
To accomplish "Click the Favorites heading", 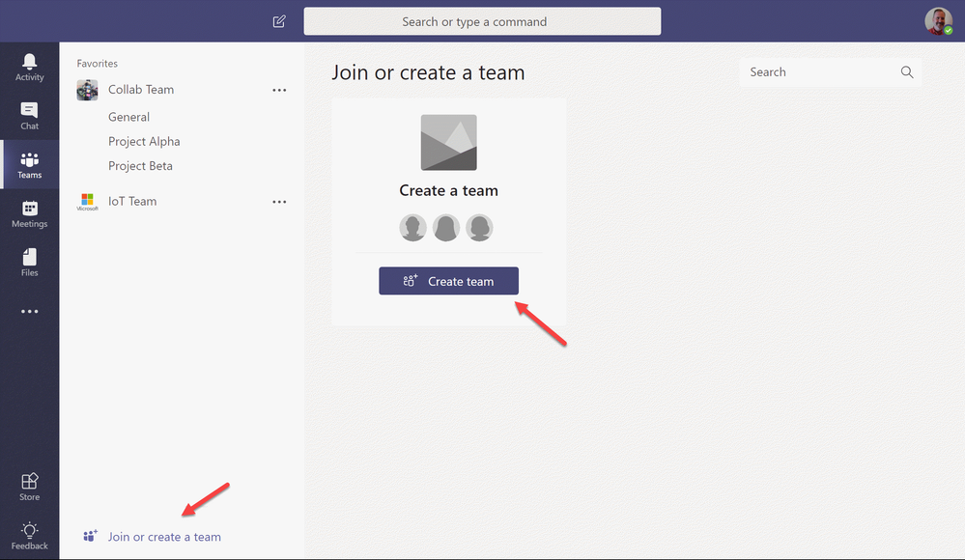I will tap(98, 64).
